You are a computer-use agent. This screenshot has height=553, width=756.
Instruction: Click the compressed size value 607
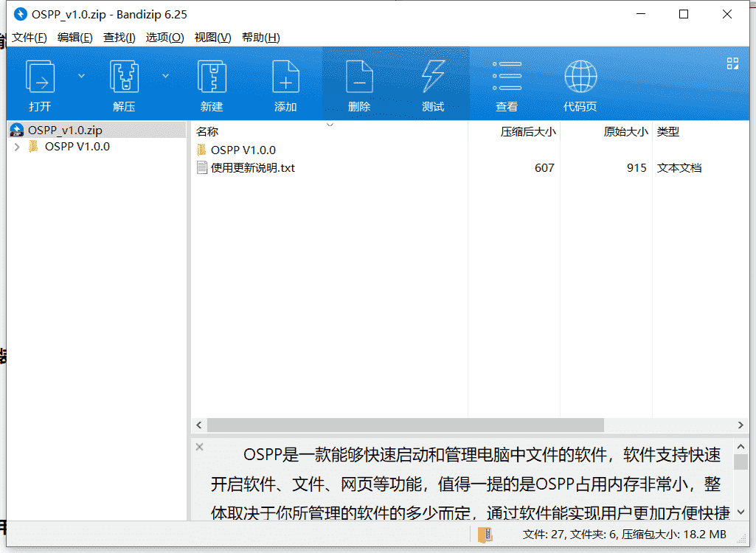(544, 168)
